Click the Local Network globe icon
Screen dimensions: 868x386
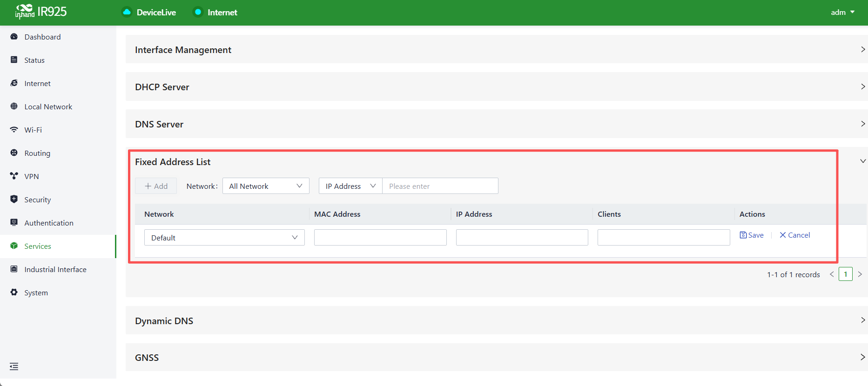[14, 106]
